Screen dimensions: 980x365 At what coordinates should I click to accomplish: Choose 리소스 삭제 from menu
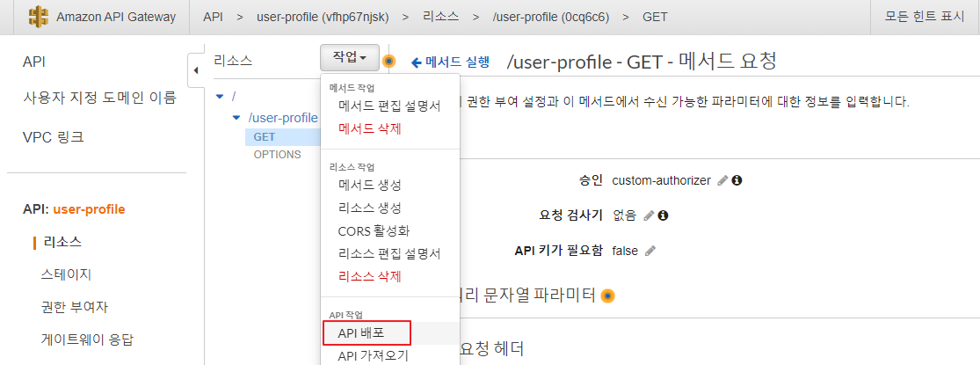[x=369, y=276]
